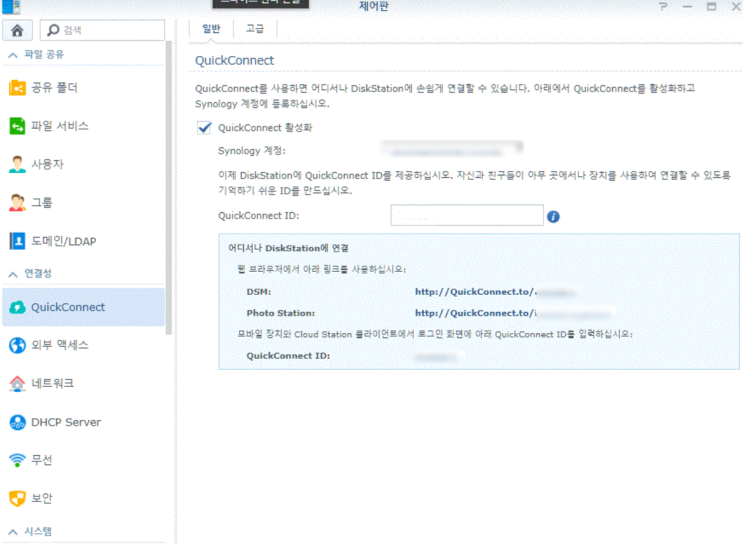Go to Control Panel home icon

pos(18,30)
